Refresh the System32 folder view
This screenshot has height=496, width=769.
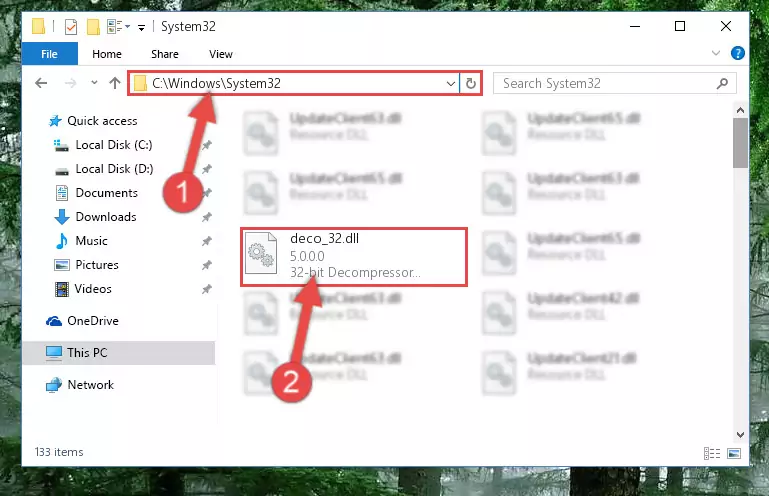(471, 83)
